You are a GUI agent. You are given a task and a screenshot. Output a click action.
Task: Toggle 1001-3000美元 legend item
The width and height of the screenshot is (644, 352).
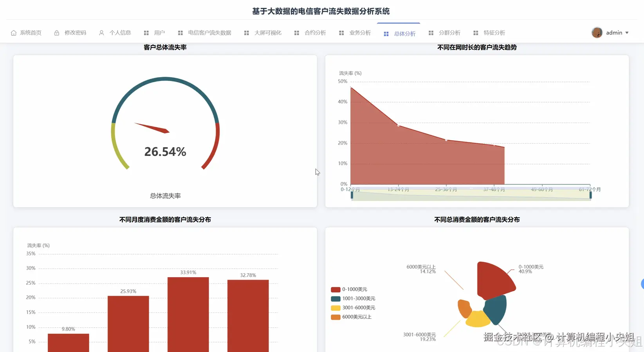tap(353, 298)
